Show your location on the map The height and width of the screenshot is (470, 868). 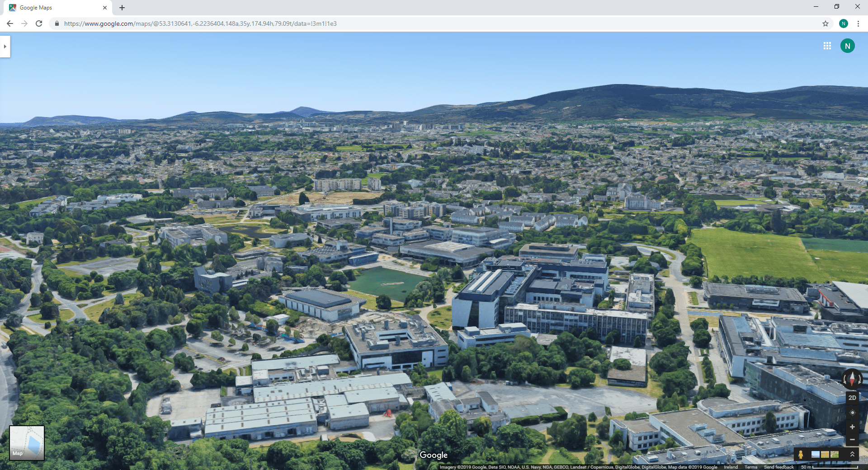tap(852, 413)
